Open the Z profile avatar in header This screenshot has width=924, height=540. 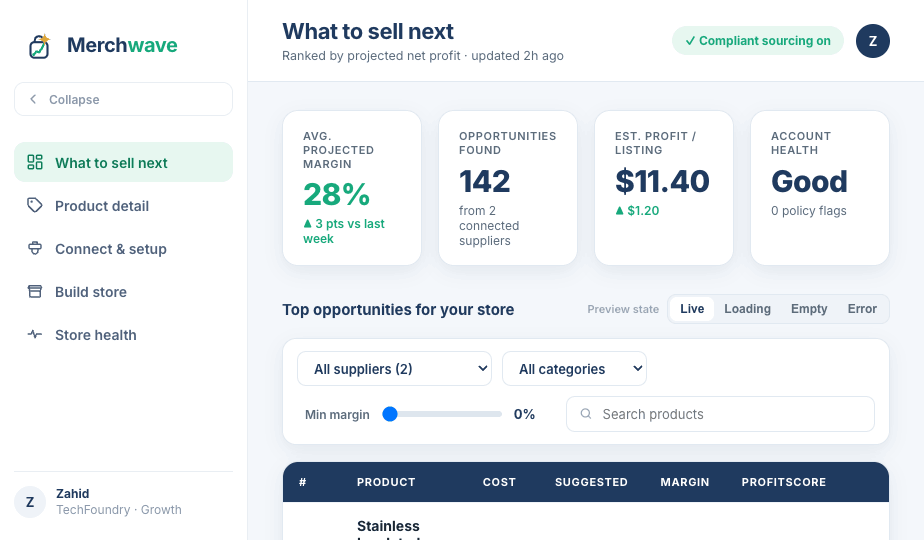point(873,41)
